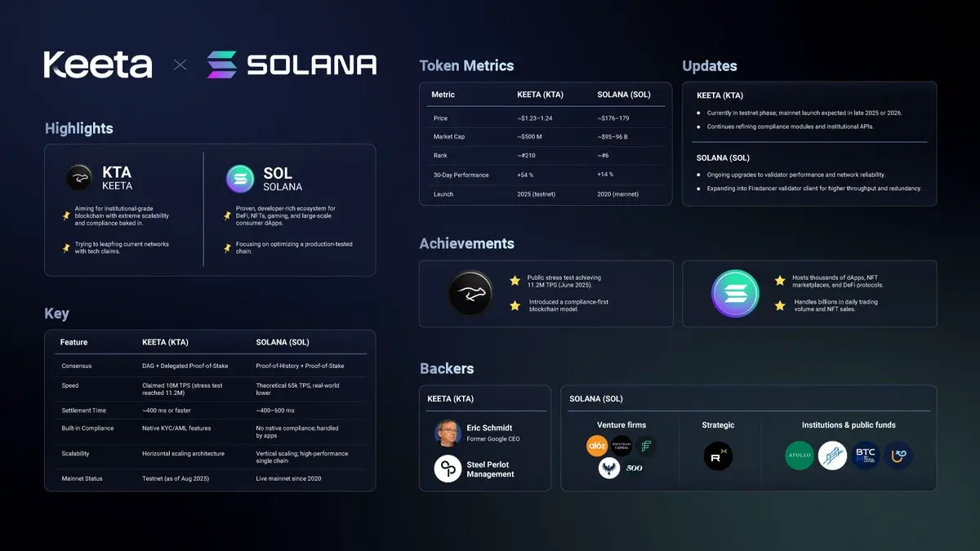Click the 'Updates' heading
The image size is (980, 551).
point(710,66)
